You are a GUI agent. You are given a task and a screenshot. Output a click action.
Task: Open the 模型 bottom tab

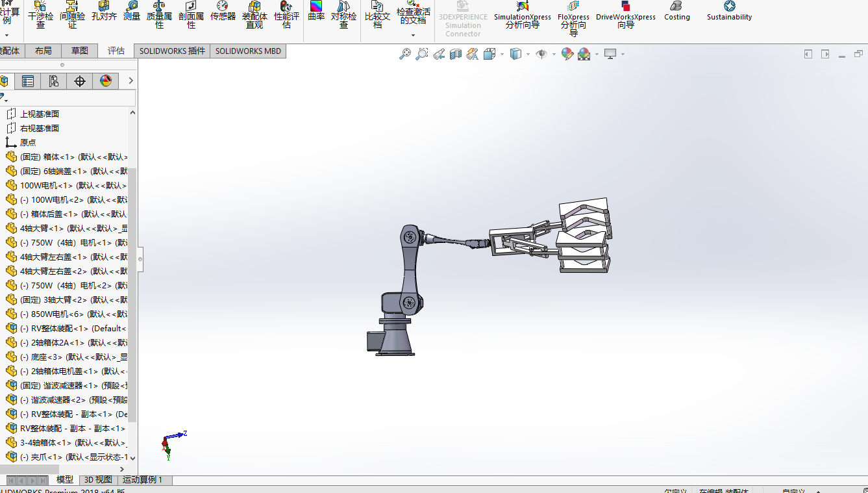click(65, 480)
